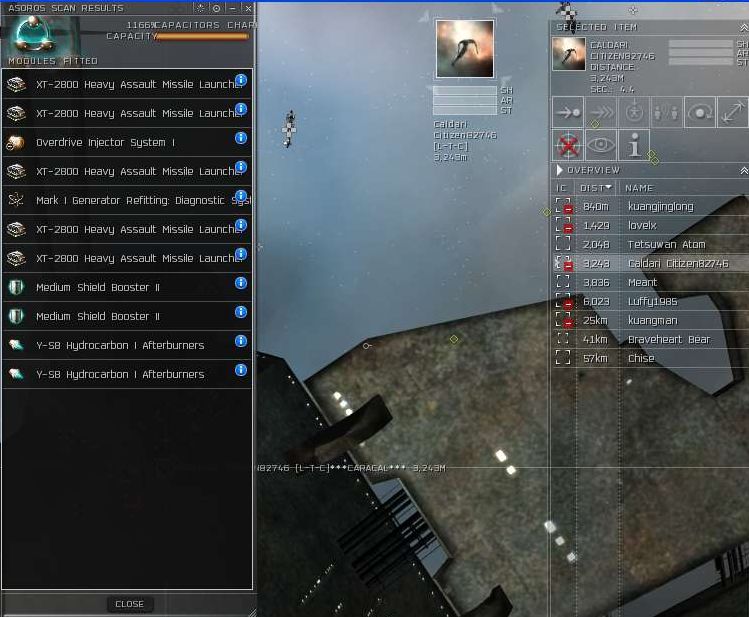Show info for Overdrive Injector System I
The height and width of the screenshot is (617, 749).
(241, 138)
